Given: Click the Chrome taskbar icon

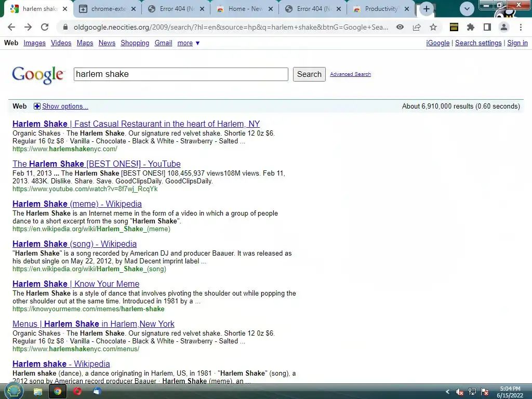Looking at the screenshot, I should (x=58, y=392).
